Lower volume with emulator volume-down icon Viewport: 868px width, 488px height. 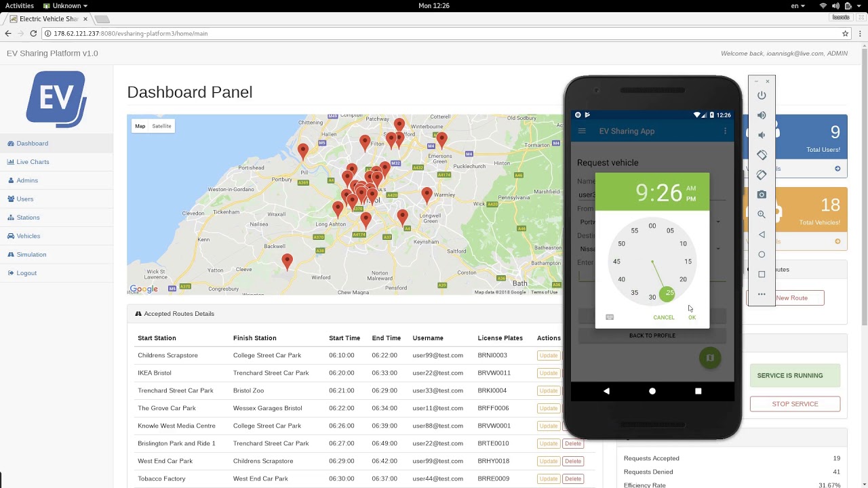coord(762,135)
